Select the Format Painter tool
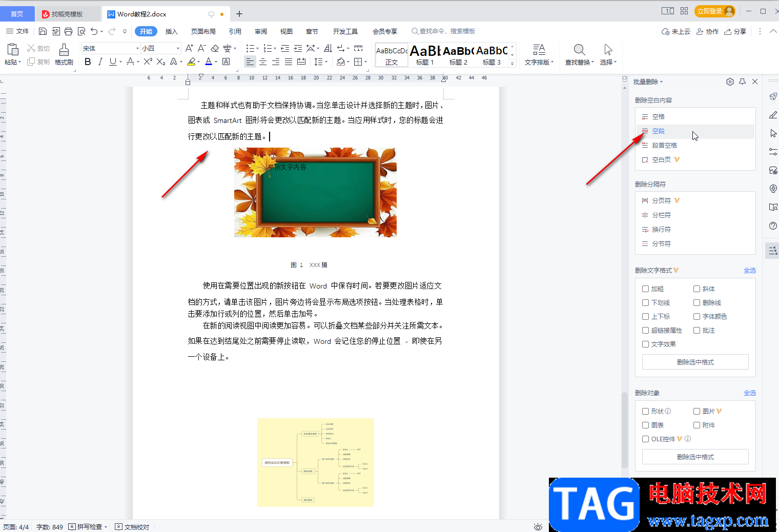This screenshot has height=532, width=779. (x=64, y=54)
